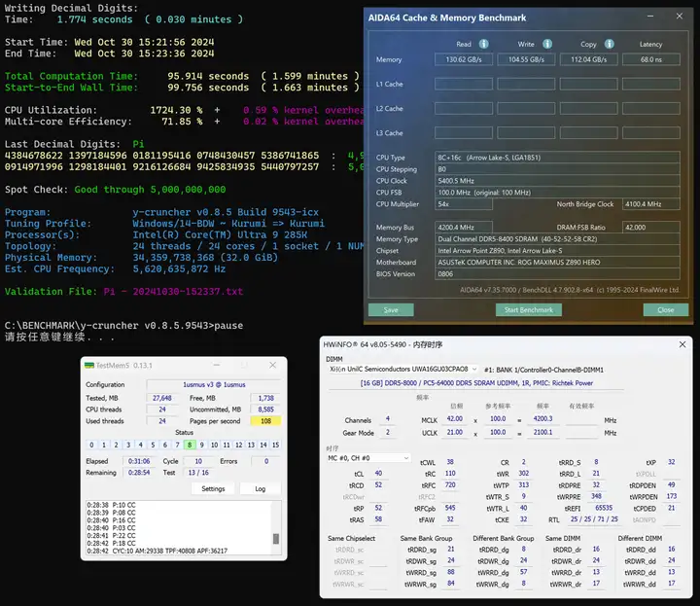Click the Memory Read result field
Image resolution: width=700 pixels, height=606 pixels.
tap(464, 59)
